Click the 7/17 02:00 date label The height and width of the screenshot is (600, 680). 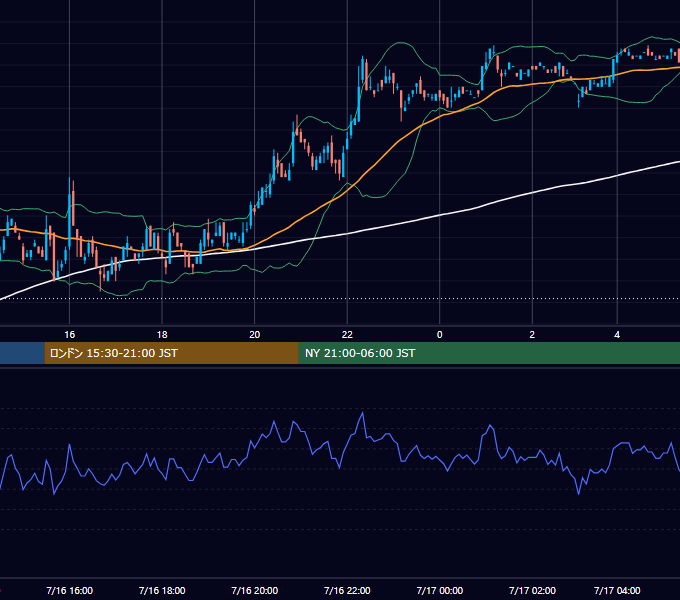tap(532, 590)
